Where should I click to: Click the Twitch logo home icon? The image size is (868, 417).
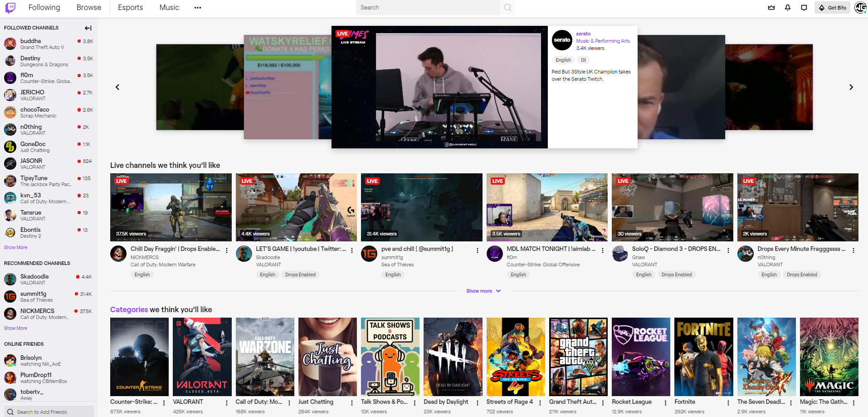tap(10, 8)
